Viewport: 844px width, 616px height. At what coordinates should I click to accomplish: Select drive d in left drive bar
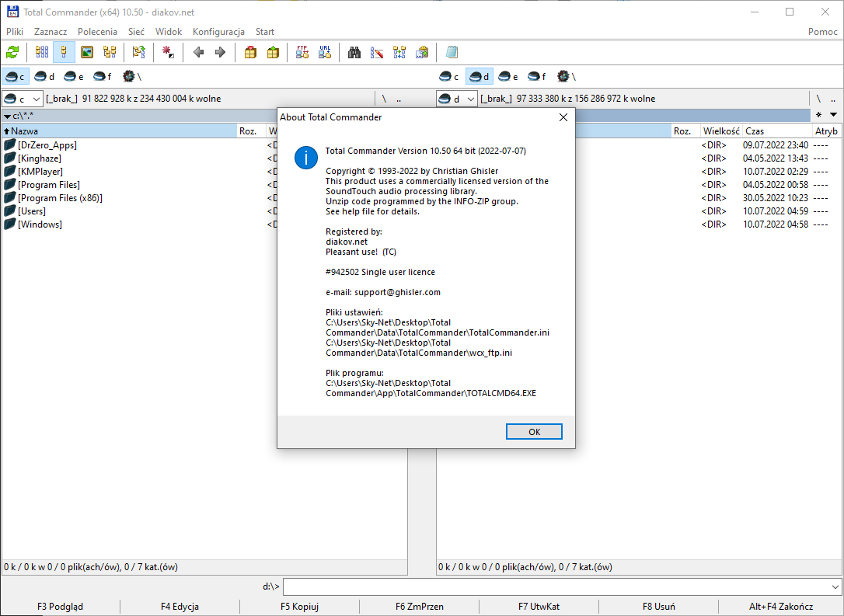pyautogui.click(x=44, y=76)
